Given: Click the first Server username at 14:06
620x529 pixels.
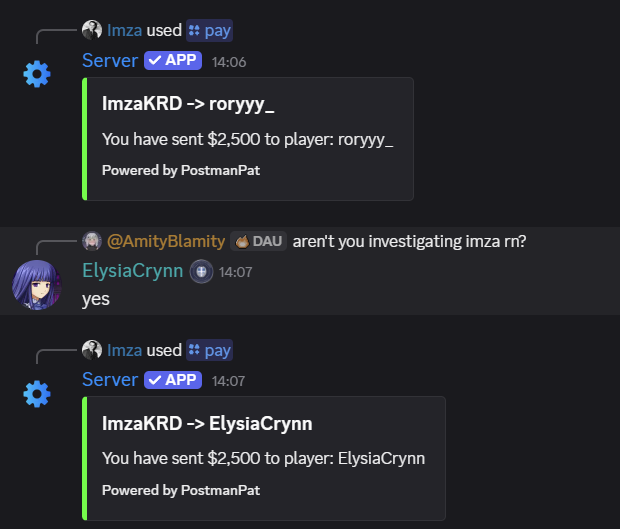Looking at the screenshot, I should click(110, 60).
